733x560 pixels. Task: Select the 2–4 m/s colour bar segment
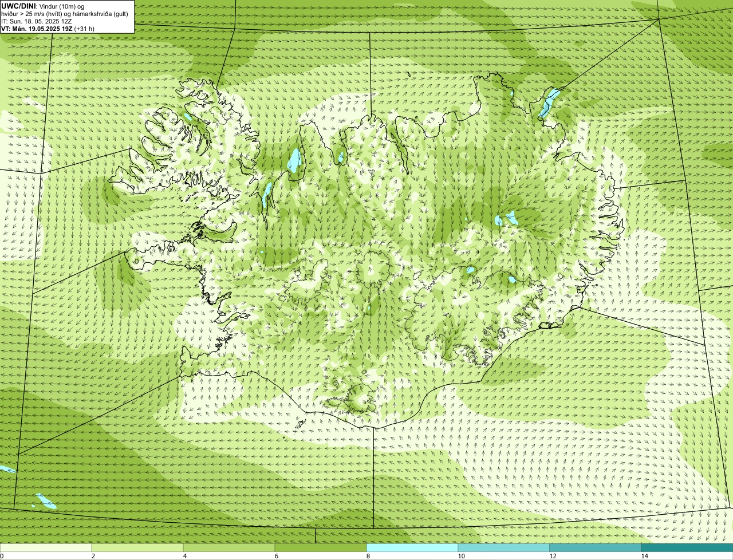[x=137, y=547]
